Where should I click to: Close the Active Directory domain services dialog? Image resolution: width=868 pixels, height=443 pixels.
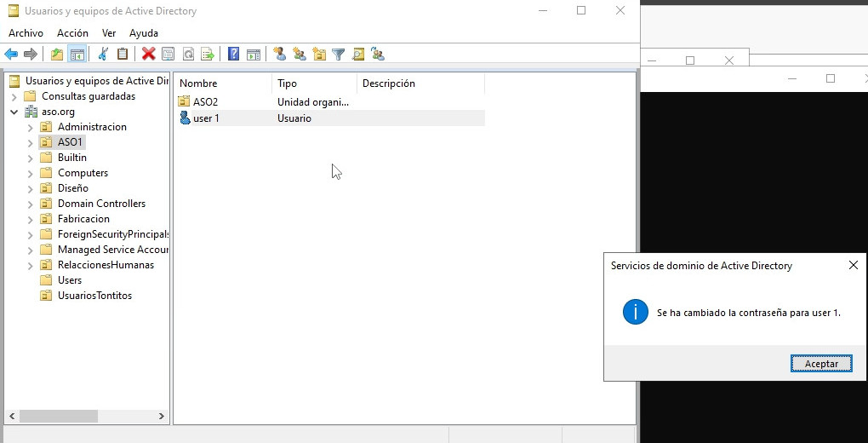pos(853,266)
